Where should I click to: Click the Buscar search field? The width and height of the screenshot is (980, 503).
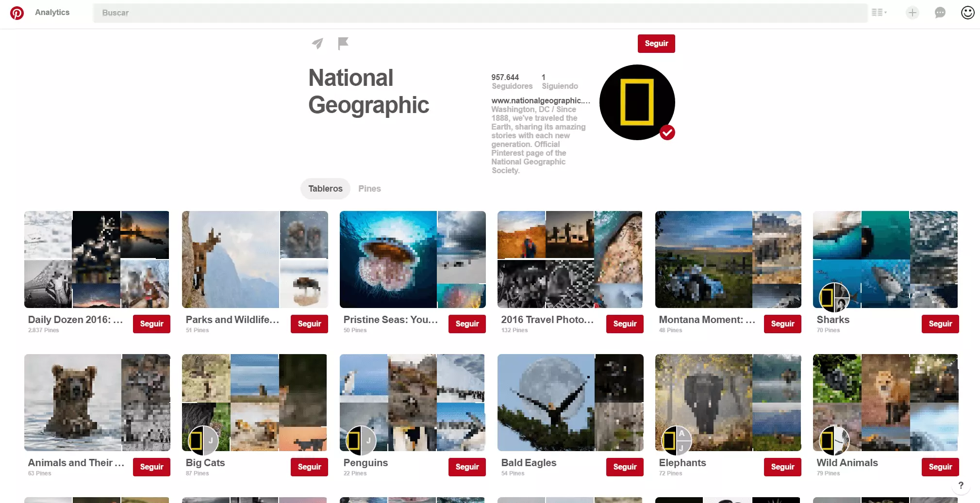pos(480,13)
